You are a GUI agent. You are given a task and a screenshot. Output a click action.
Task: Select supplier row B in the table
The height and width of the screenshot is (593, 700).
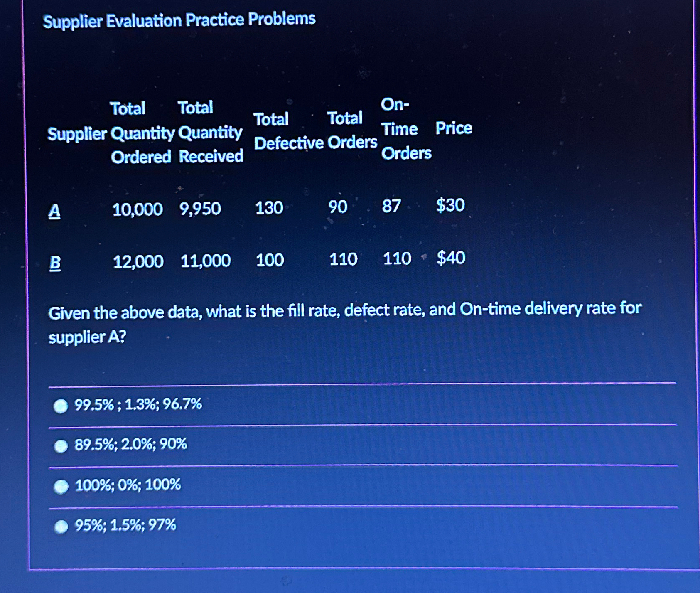click(x=55, y=262)
